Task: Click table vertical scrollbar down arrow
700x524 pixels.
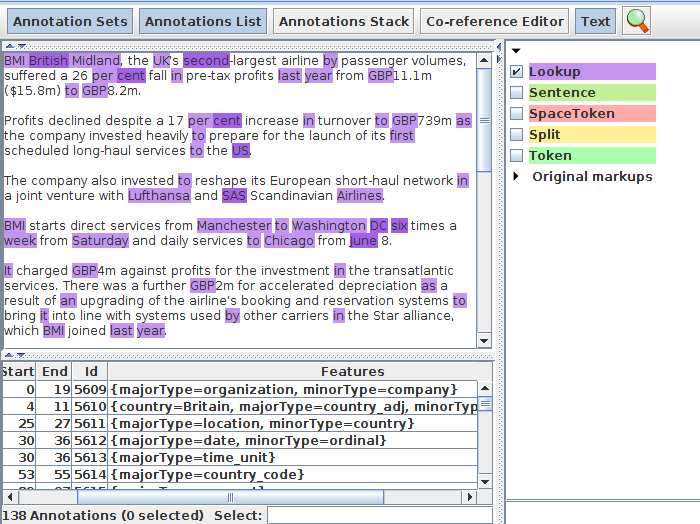Action: (485, 480)
